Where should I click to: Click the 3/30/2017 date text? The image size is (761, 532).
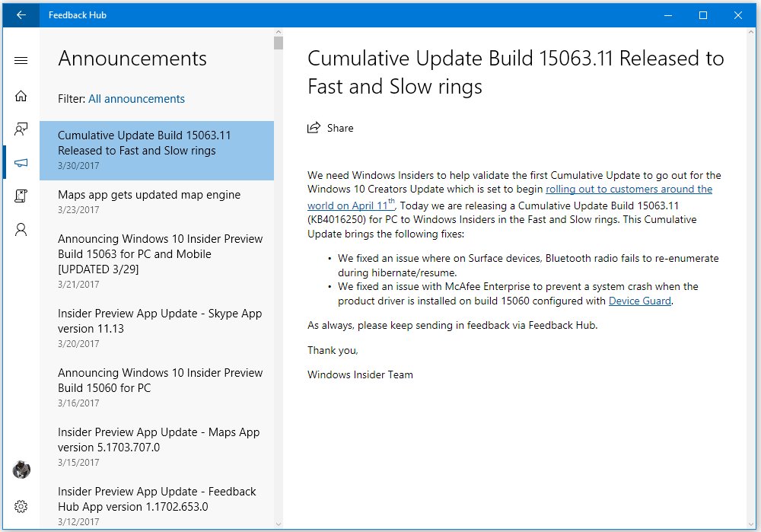click(x=78, y=165)
